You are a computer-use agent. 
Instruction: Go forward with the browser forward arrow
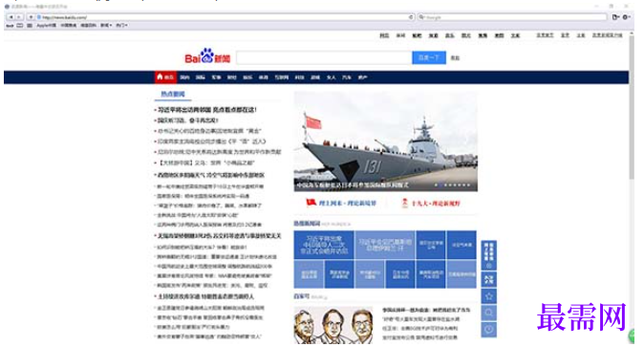tap(19, 17)
